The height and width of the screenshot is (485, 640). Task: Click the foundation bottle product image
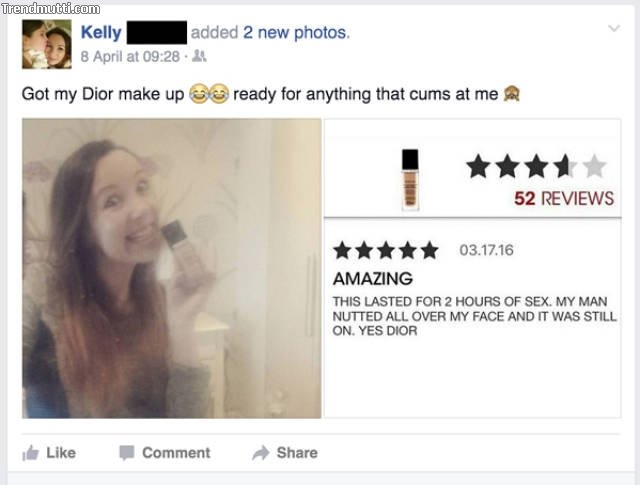coord(410,180)
